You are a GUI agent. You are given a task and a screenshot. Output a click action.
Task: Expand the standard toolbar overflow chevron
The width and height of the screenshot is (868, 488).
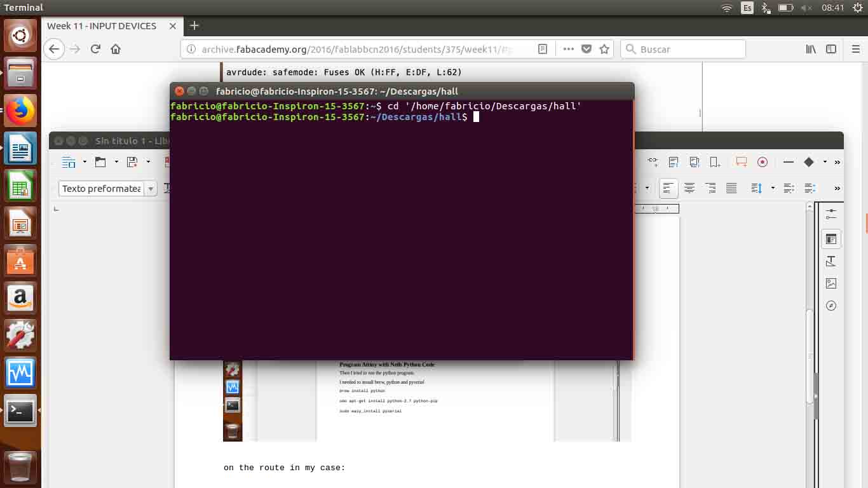837,162
